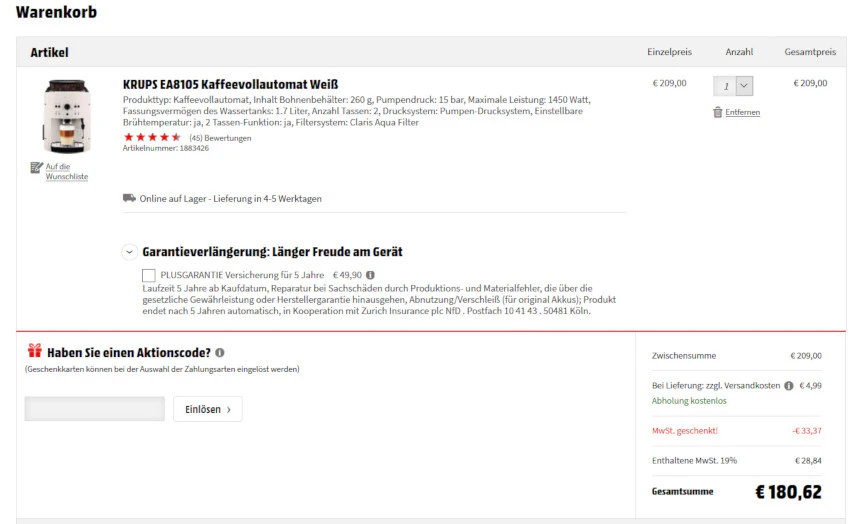Enable the PLUSGARANTIE 5 Jahre checkbox

point(149,275)
